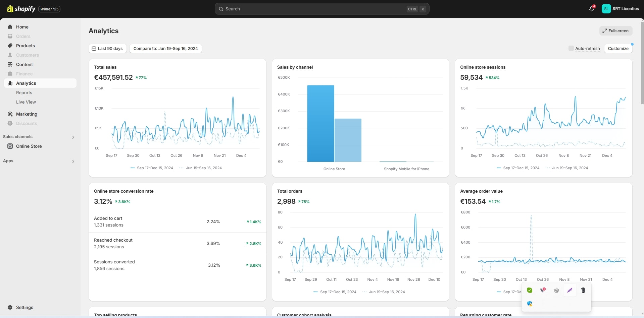The height and width of the screenshot is (318, 644).
Task: Click the Products tag icon in sidebar
Action: [x=10, y=46]
